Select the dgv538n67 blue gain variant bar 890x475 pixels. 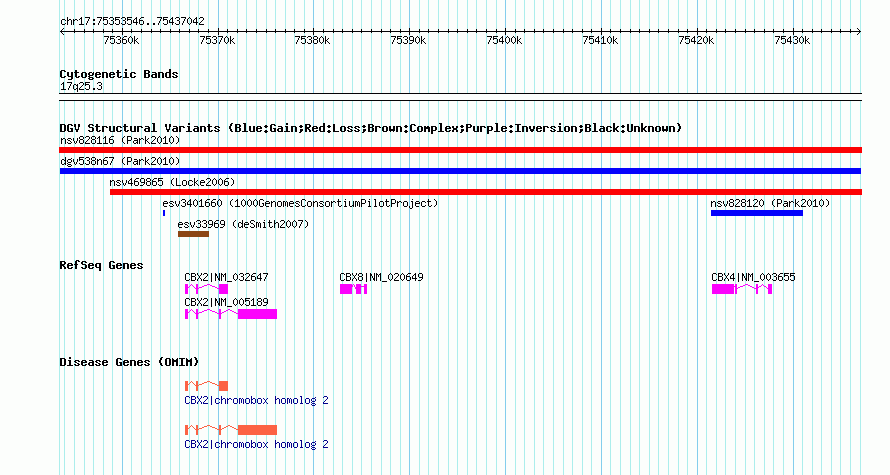[460, 171]
